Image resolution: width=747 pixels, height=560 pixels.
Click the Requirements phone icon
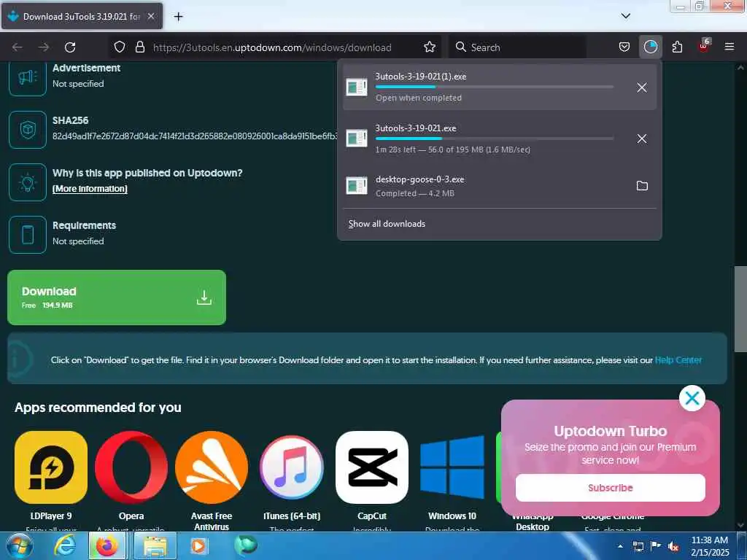tap(28, 234)
